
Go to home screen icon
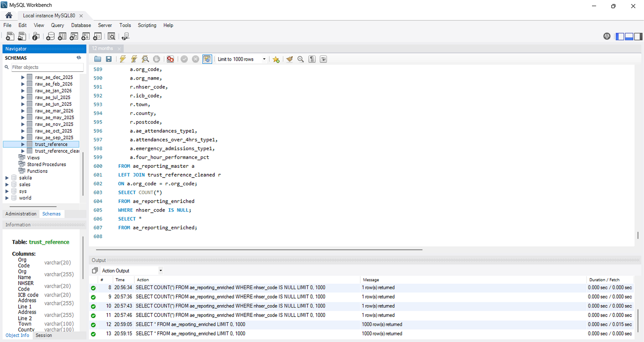pos(9,15)
